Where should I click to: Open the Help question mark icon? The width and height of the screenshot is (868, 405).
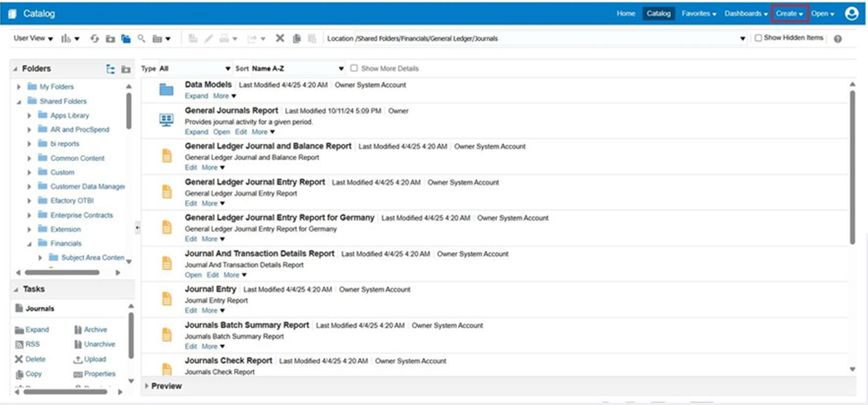[x=838, y=38]
